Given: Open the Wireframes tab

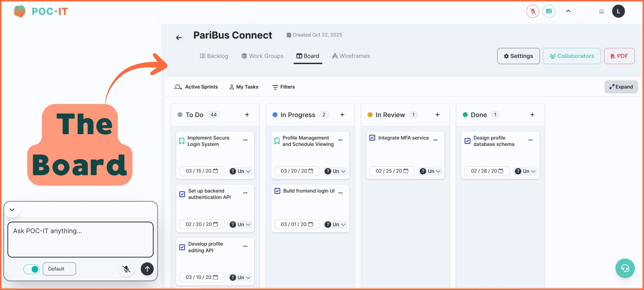Looking at the screenshot, I should tap(351, 56).
